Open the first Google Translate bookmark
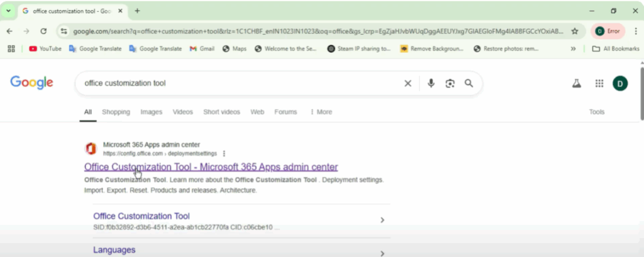The width and height of the screenshot is (644, 257). tap(96, 49)
